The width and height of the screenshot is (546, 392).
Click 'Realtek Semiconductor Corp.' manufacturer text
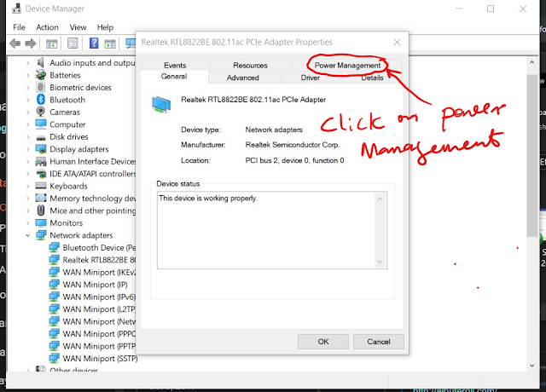(x=293, y=145)
